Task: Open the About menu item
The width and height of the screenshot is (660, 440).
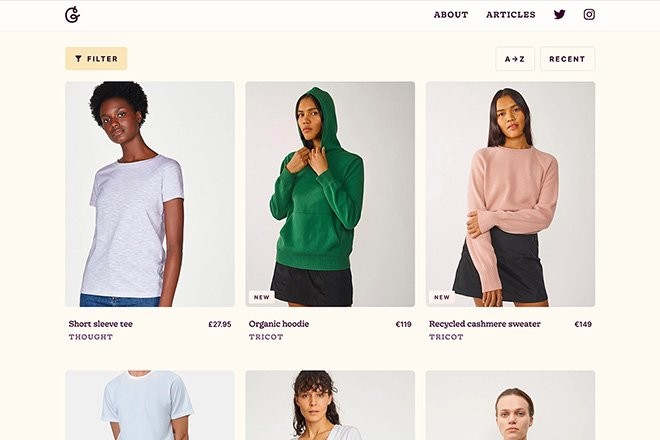Action: (x=451, y=15)
